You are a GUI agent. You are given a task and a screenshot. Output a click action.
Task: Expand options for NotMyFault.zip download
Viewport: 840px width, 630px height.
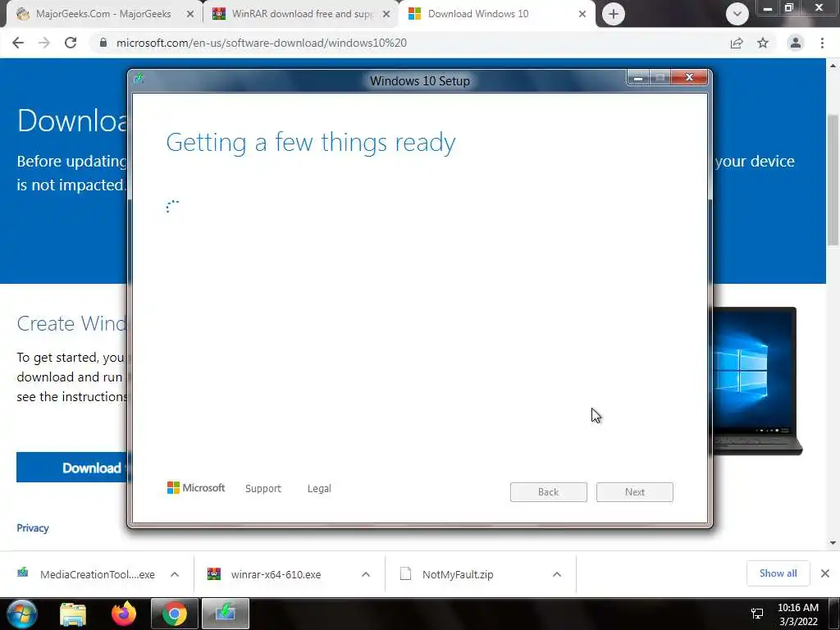[x=557, y=574]
